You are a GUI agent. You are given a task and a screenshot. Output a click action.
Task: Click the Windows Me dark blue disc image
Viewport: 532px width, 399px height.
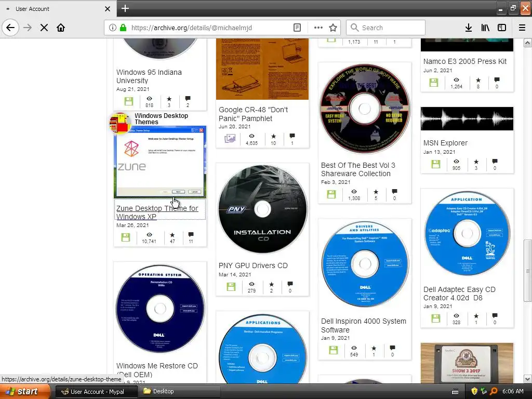(x=160, y=309)
